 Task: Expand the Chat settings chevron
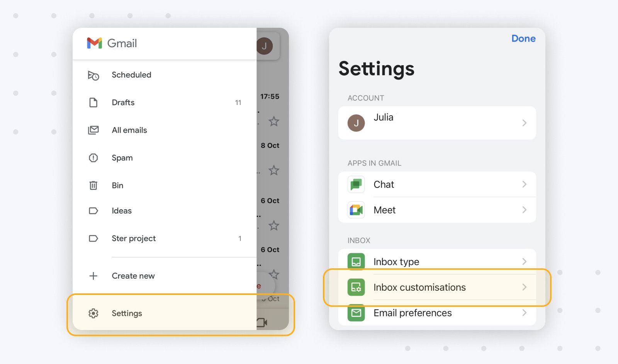point(524,184)
